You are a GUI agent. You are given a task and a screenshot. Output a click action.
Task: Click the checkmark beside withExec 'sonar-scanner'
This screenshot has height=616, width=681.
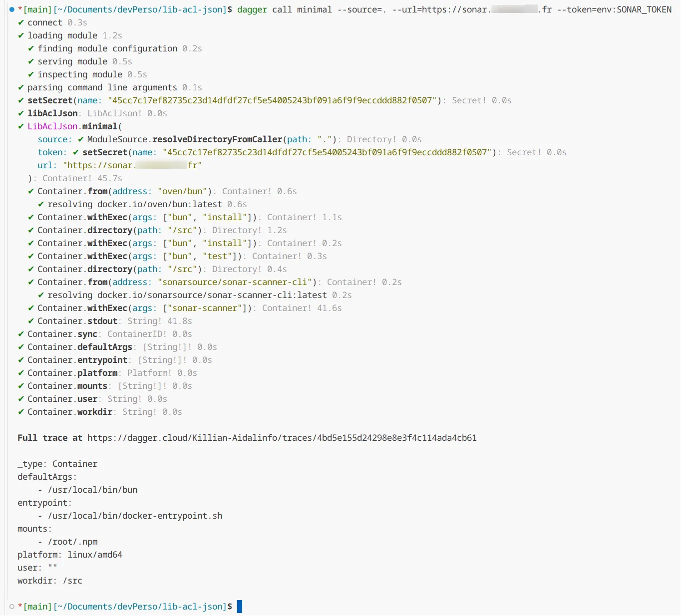[31, 308]
